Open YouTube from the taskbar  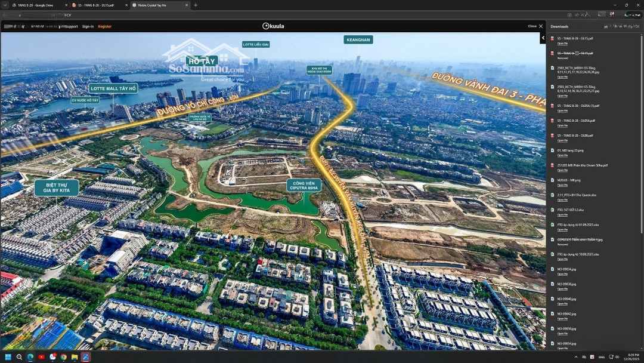pos(41,357)
